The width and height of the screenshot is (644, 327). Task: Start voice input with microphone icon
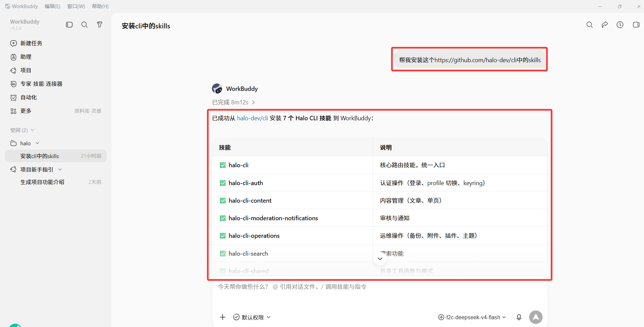coord(519,317)
